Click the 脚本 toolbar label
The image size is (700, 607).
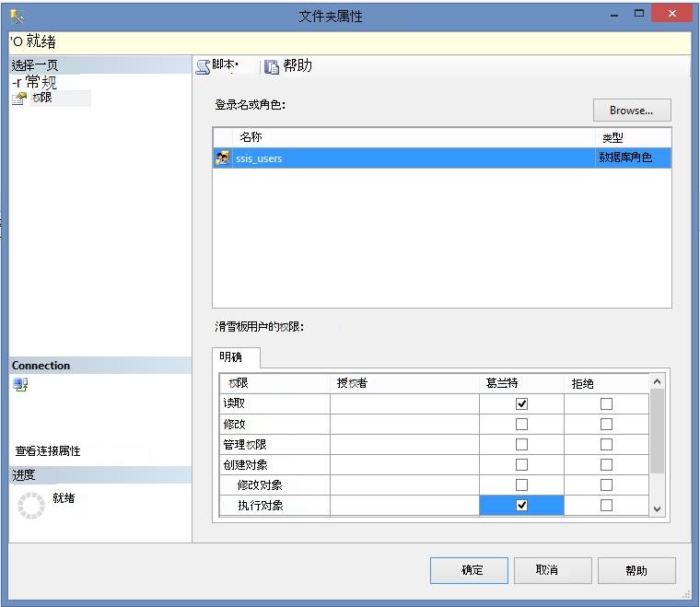[223, 64]
